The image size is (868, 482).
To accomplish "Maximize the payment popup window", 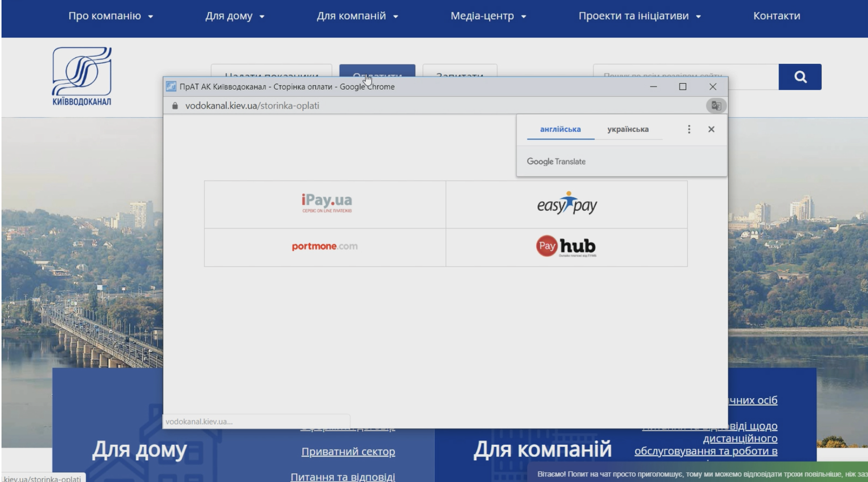I will point(683,87).
